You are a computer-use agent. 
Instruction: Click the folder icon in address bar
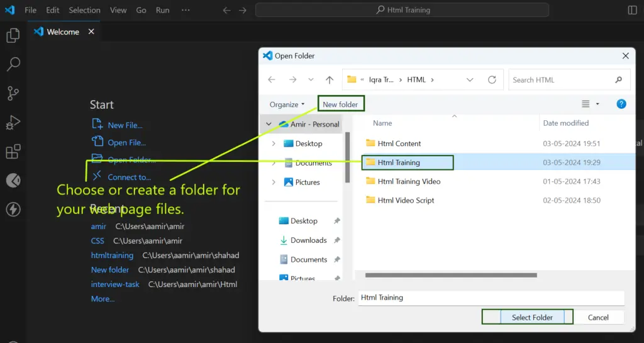pos(352,79)
